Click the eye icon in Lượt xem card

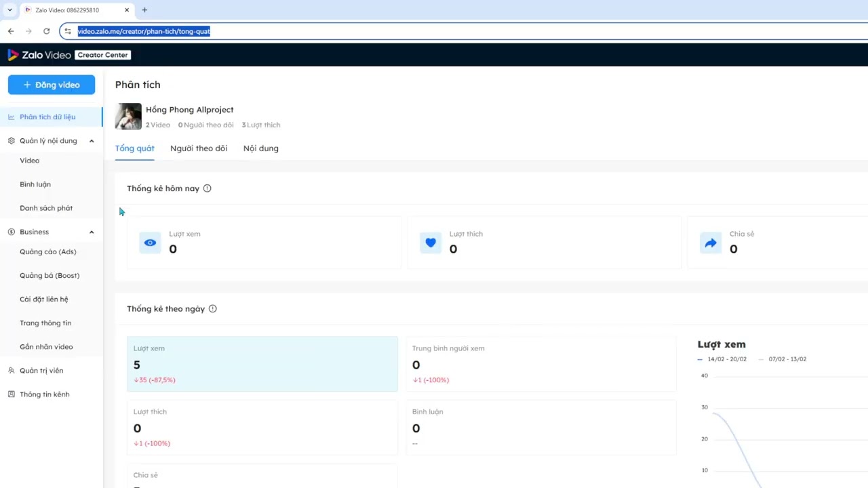(150, 243)
